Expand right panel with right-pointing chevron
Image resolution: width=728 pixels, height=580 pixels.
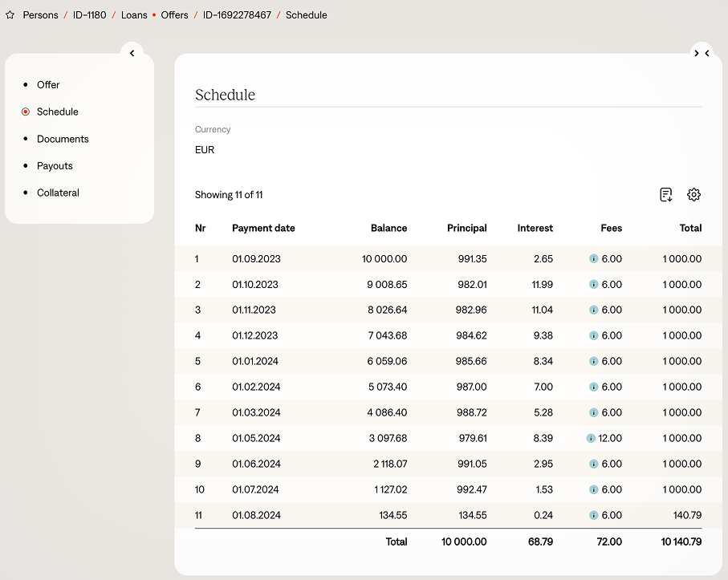[696, 53]
